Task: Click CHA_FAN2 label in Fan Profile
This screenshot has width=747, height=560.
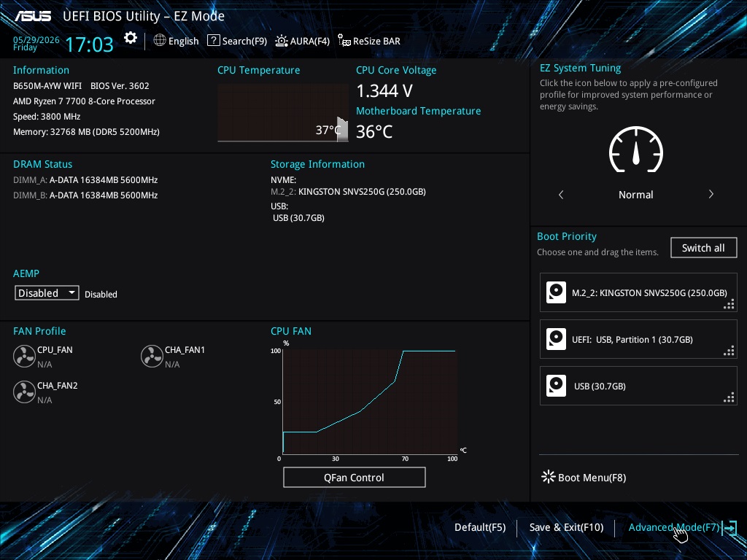Action: pos(57,385)
